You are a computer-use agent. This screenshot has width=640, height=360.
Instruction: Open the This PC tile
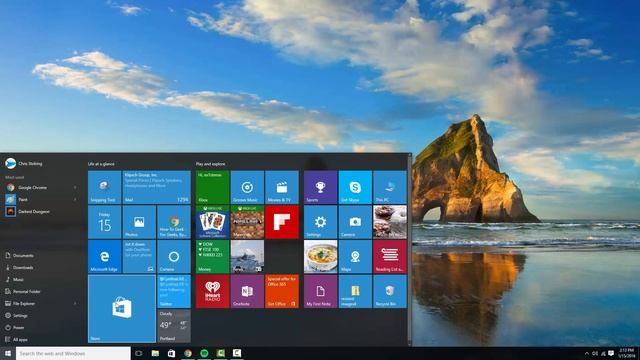[x=390, y=187]
